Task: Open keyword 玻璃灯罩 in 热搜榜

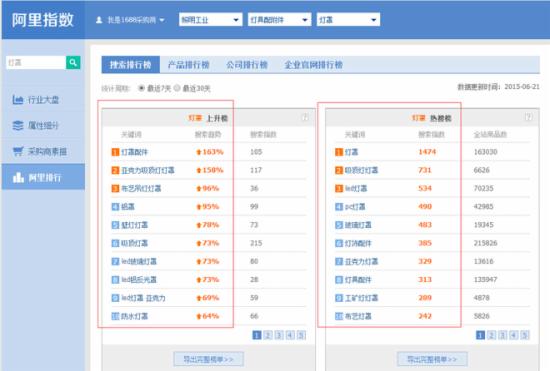Action: click(358, 225)
